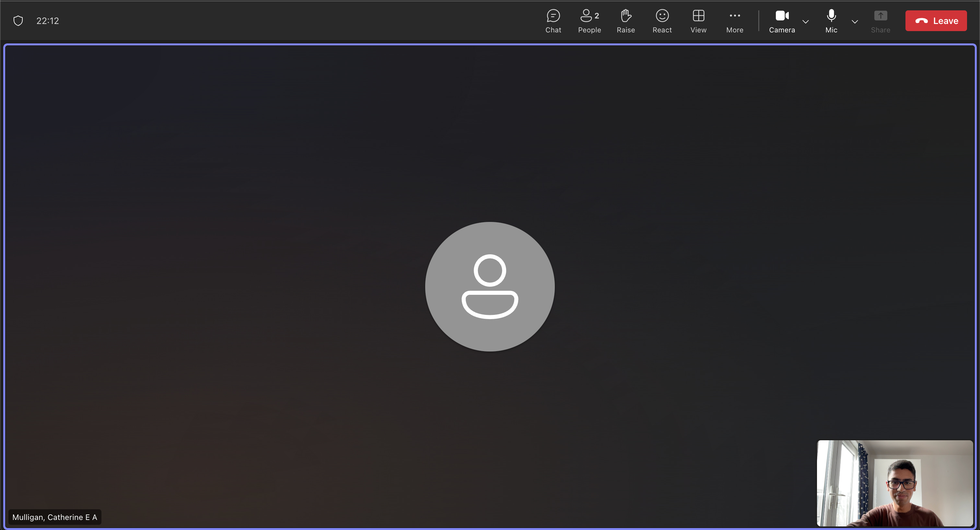Mute the Mic
This screenshot has height=530, width=980.
(831, 21)
